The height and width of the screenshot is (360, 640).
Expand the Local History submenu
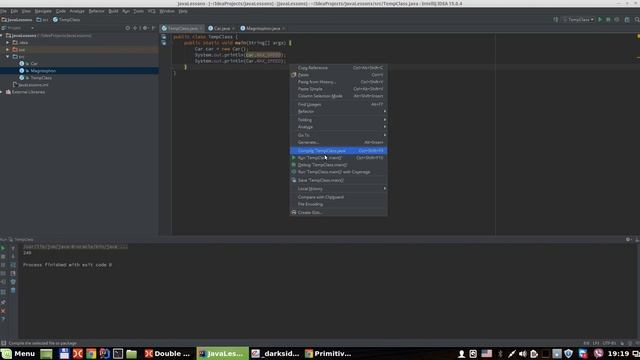(338, 189)
